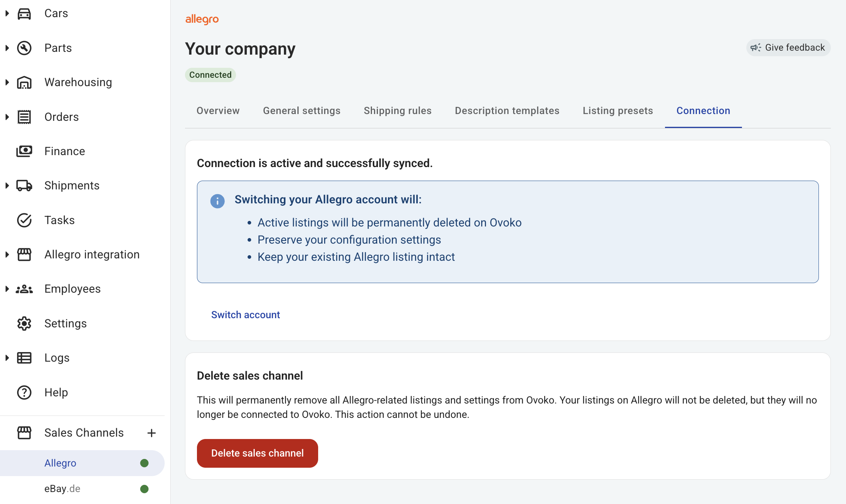Expand the Shipments menu arrow
This screenshot has width=846, height=504.
click(x=7, y=186)
